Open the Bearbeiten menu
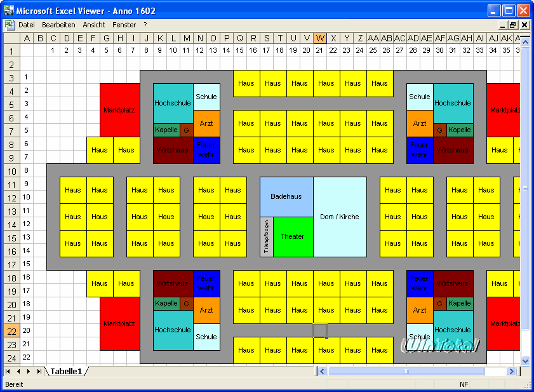Image resolution: width=534 pixels, height=392 pixels. [x=58, y=25]
